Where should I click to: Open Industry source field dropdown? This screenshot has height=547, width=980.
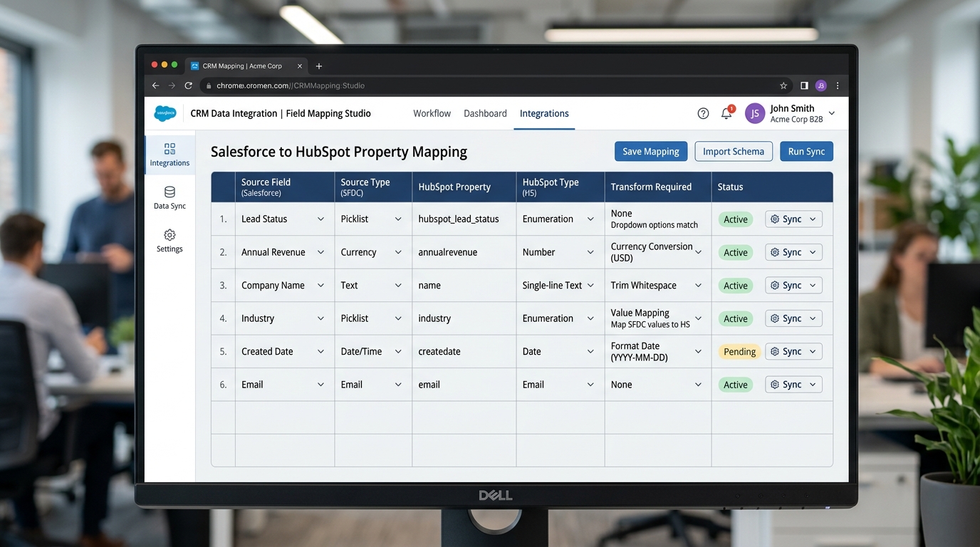320,318
